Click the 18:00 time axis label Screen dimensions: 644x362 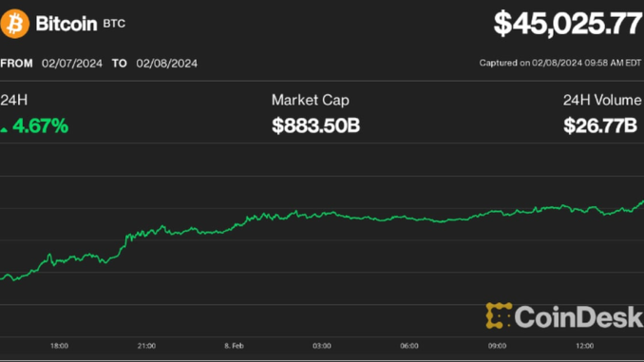coord(59,346)
